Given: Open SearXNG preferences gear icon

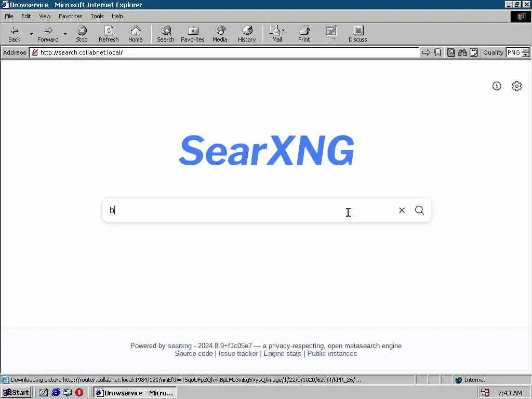Looking at the screenshot, I should click(517, 86).
